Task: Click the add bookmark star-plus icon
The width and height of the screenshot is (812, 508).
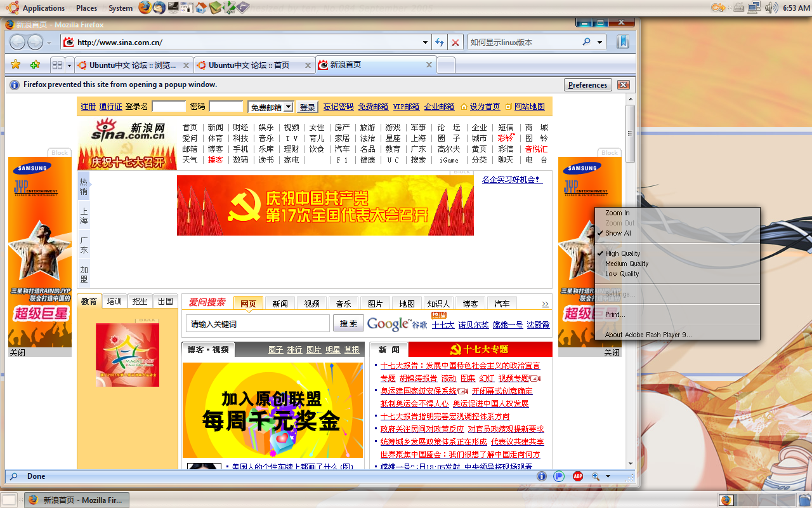Action: [35, 65]
